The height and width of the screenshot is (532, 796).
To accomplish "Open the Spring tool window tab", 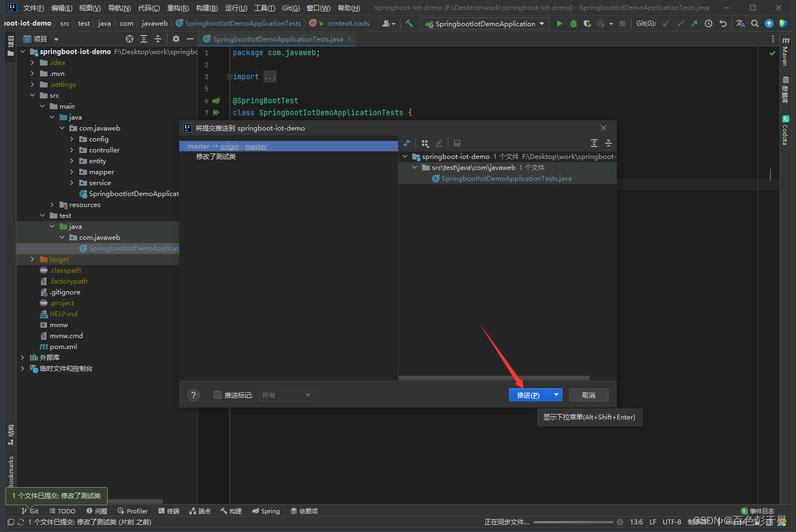I will point(266,511).
